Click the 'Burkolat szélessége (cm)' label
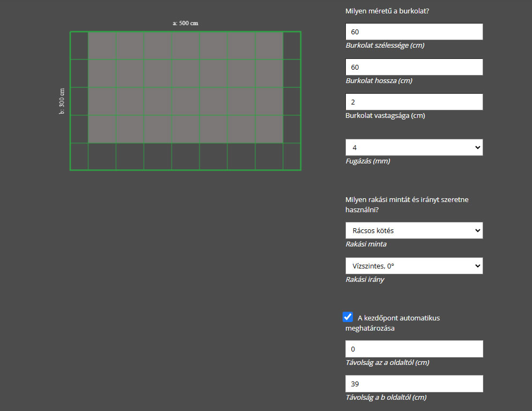532x411 pixels. pos(385,46)
